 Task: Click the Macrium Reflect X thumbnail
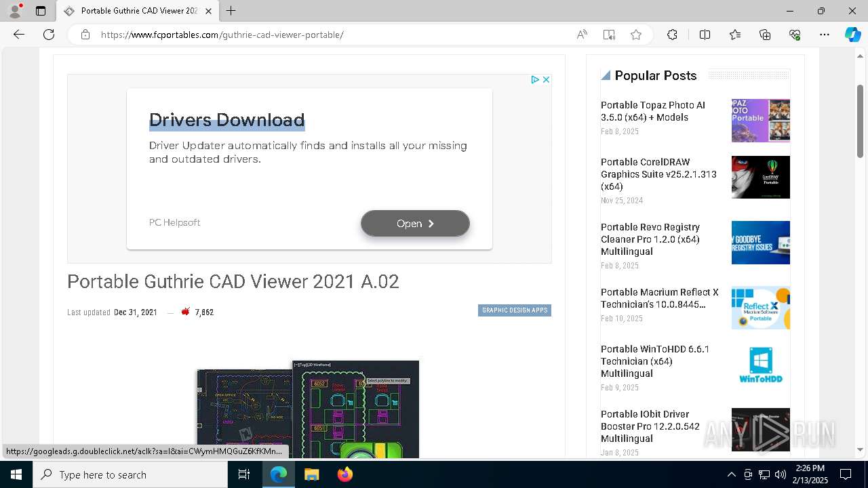[x=761, y=308]
